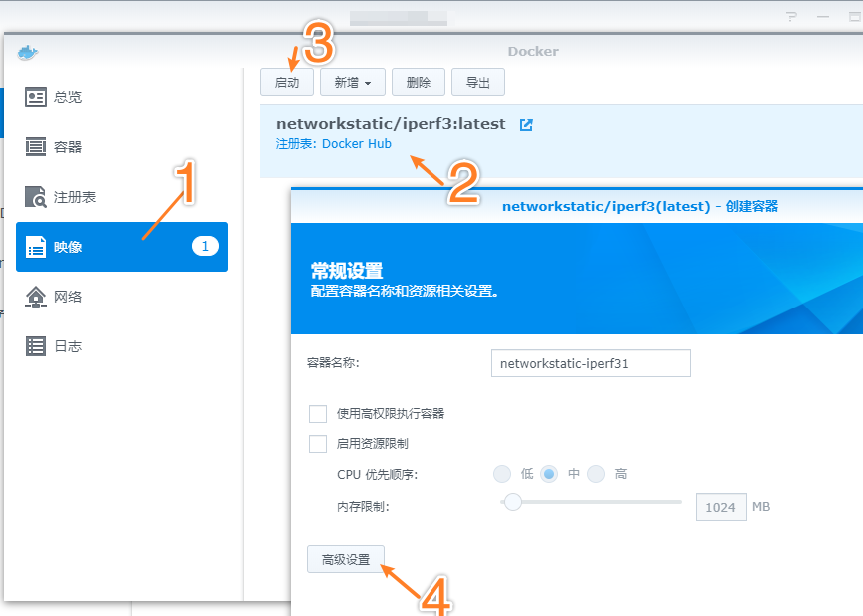This screenshot has height=616, width=863.
Task: Click the 容器名称 input field
Action: (x=590, y=363)
